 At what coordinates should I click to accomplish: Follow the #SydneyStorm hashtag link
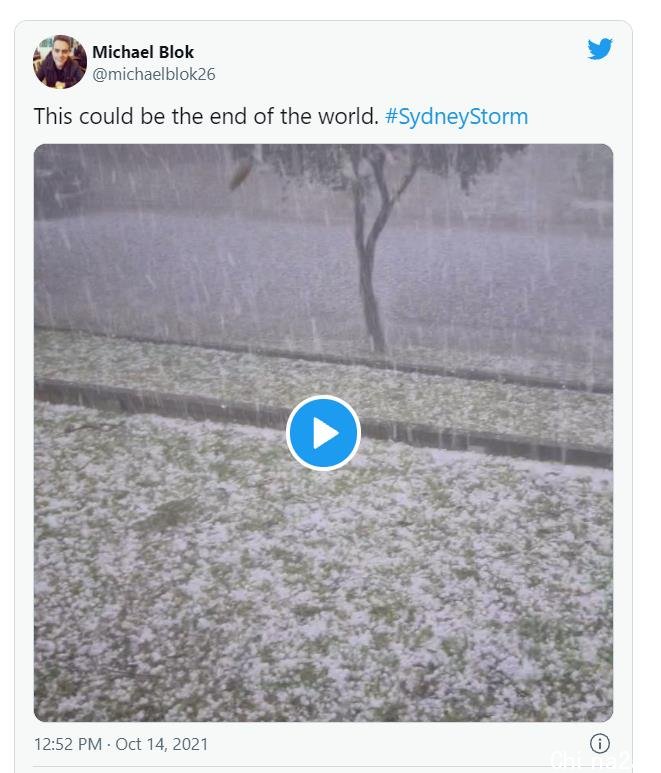click(x=456, y=117)
